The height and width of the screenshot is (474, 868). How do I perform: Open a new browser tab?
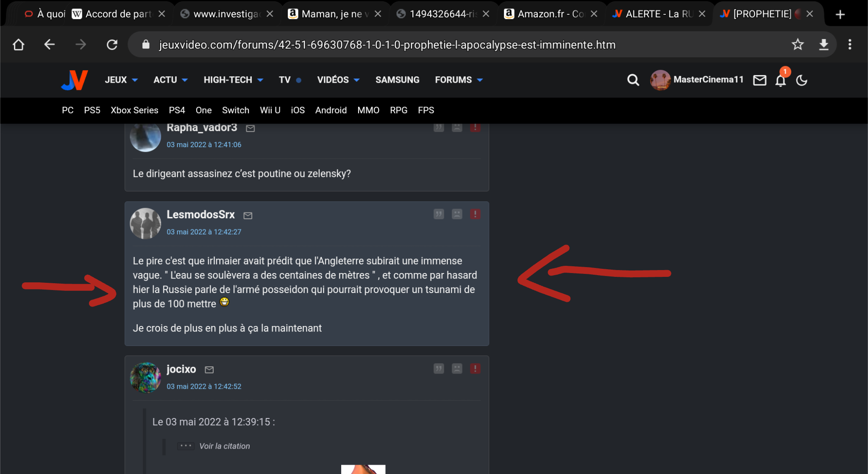tap(840, 14)
